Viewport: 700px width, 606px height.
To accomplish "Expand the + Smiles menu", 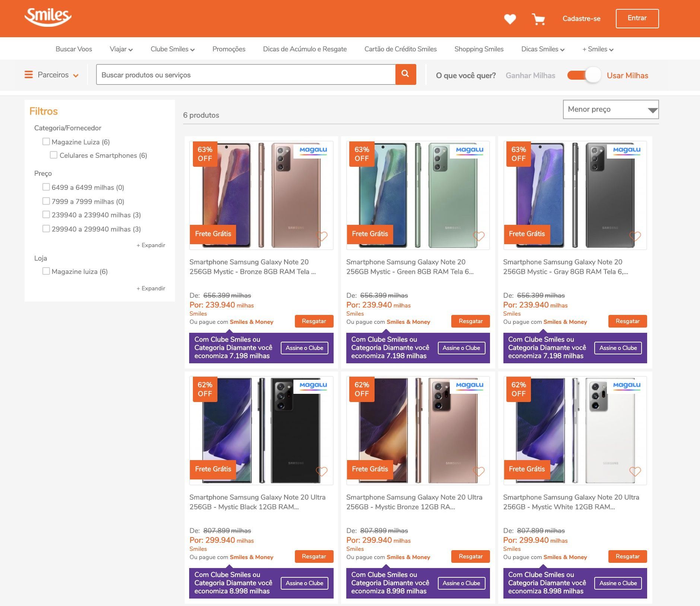I will pos(598,49).
